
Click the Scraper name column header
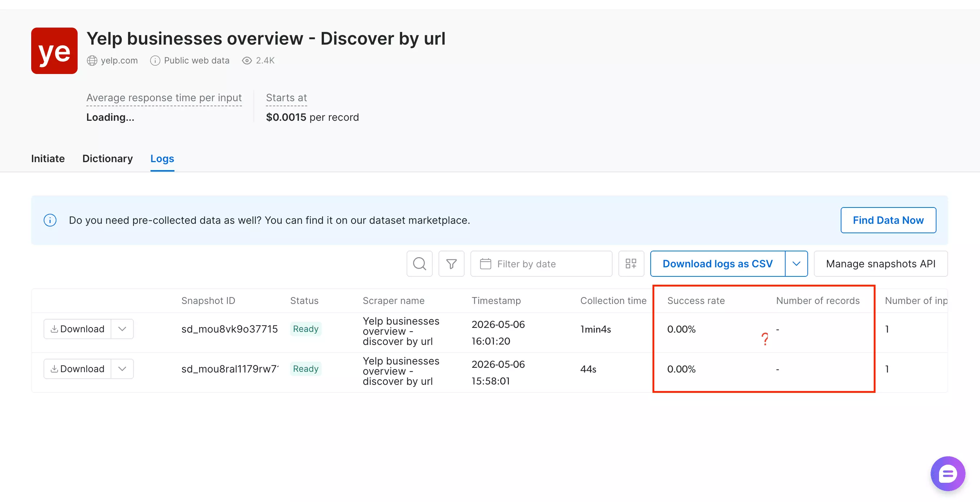pos(394,301)
